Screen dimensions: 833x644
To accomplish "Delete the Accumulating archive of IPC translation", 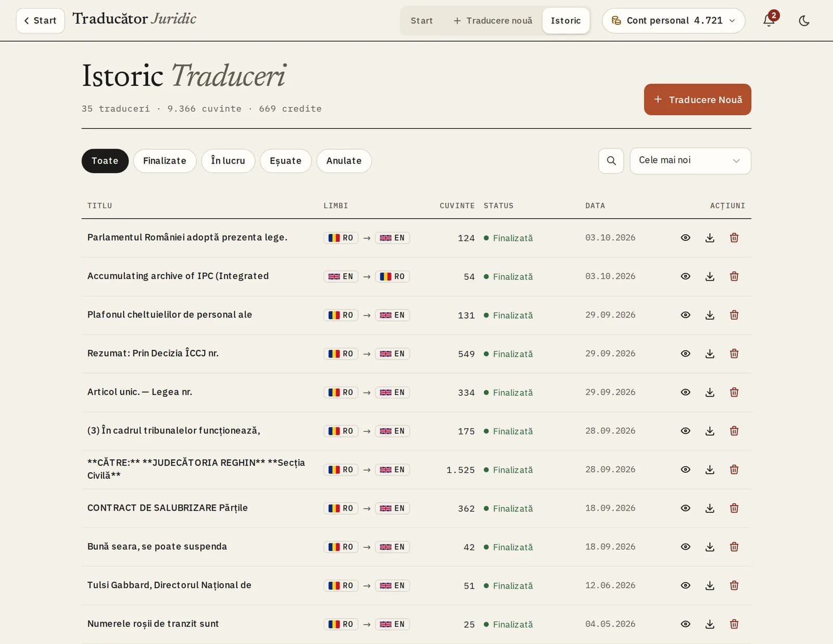I will click(x=734, y=276).
